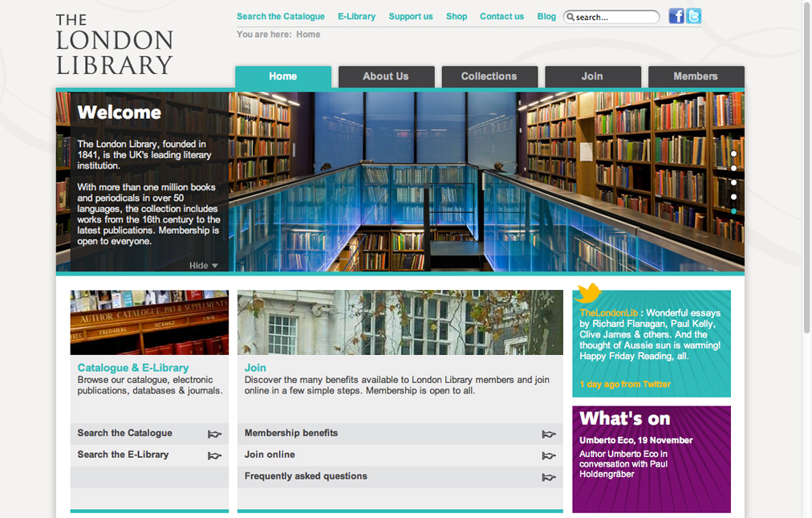
Task: Click The London Library logo
Action: pyautogui.click(x=115, y=45)
